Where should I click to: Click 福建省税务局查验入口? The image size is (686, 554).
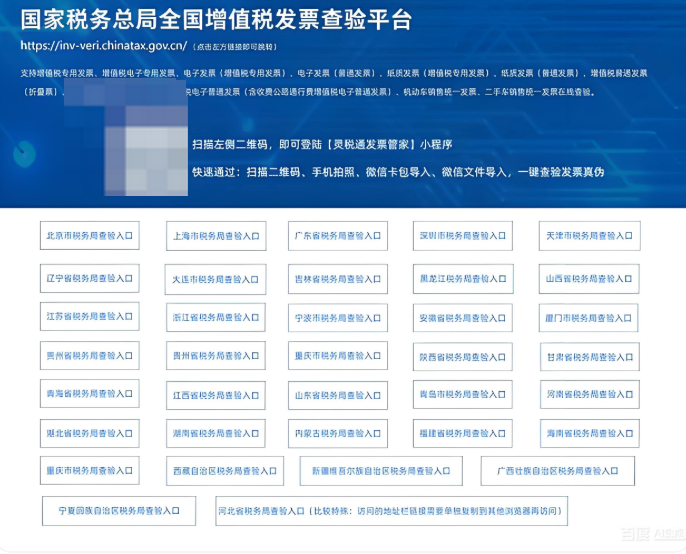(463, 434)
